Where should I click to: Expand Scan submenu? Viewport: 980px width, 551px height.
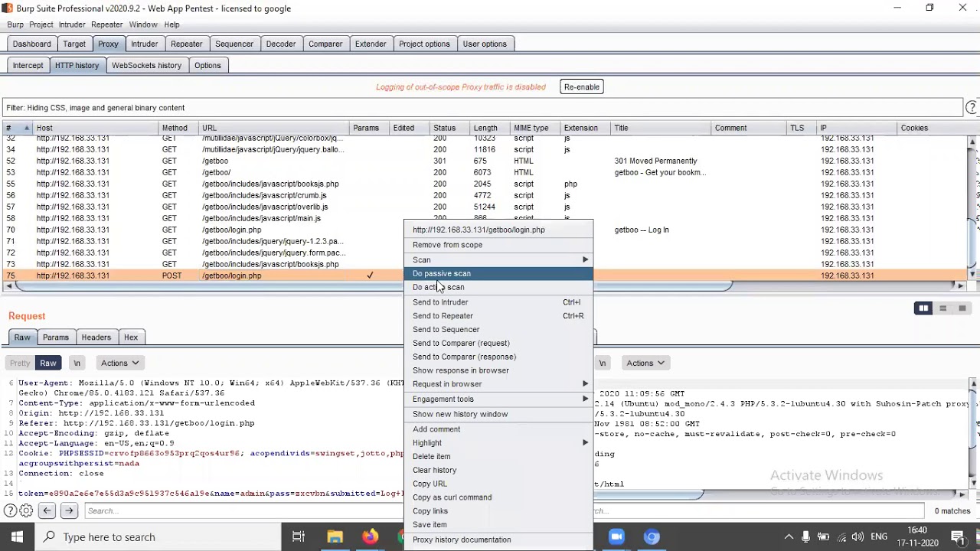pos(498,259)
